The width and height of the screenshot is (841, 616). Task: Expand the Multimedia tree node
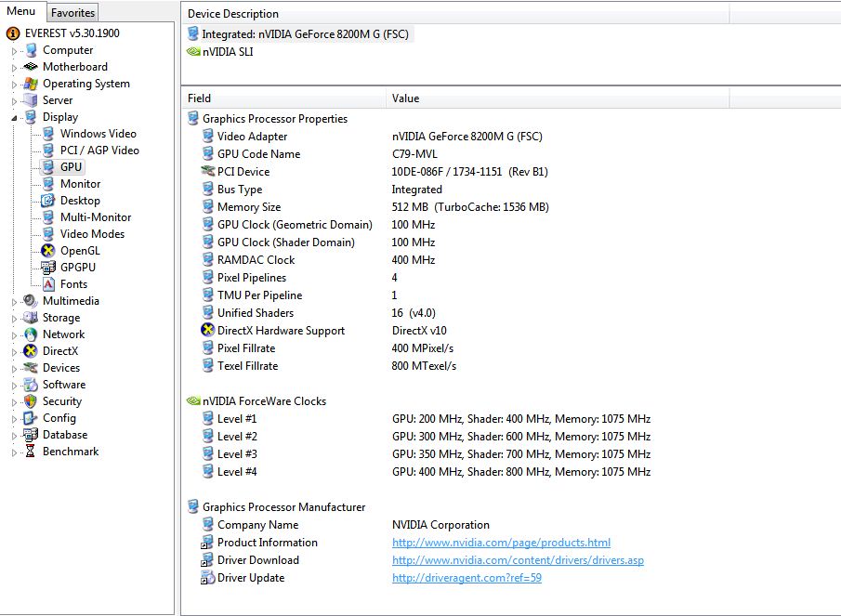tap(15, 302)
